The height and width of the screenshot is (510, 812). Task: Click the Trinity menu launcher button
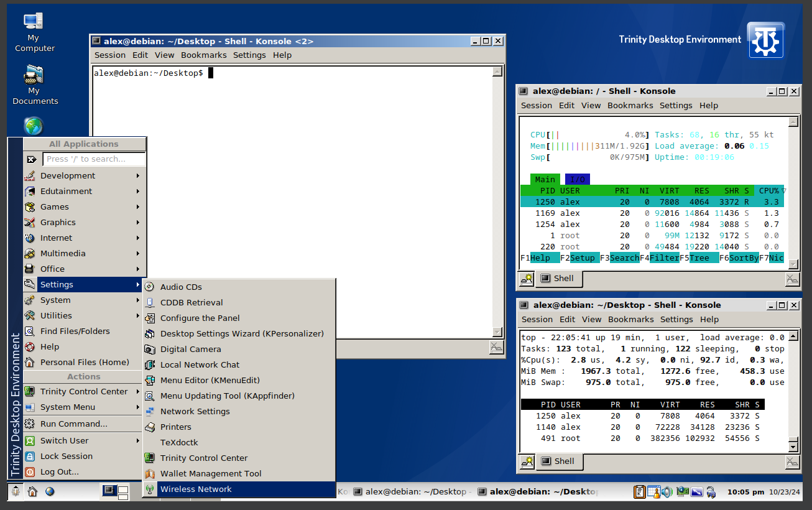pyautogui.click(x=16, y=492)
